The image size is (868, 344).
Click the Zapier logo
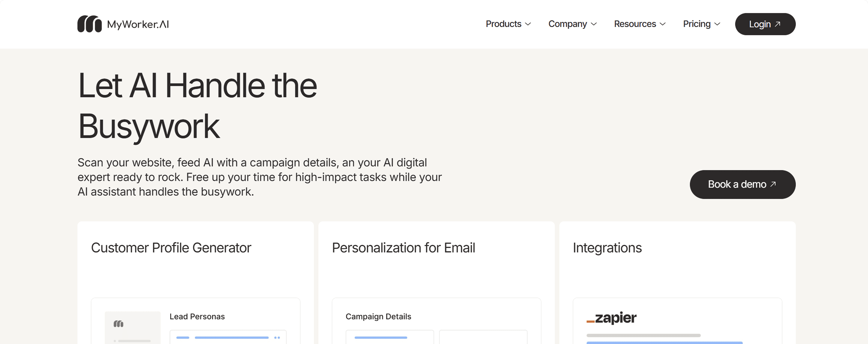pos(612,318)
